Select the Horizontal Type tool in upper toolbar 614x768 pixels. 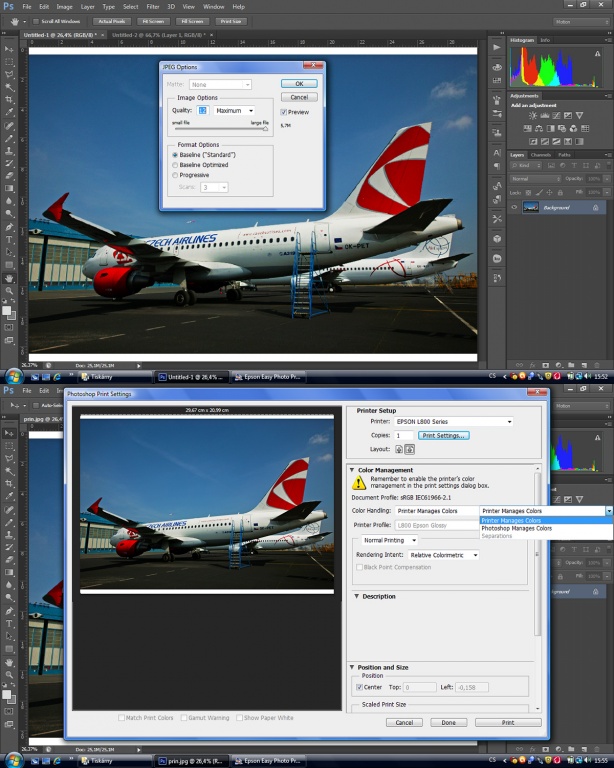pos(9,240)
